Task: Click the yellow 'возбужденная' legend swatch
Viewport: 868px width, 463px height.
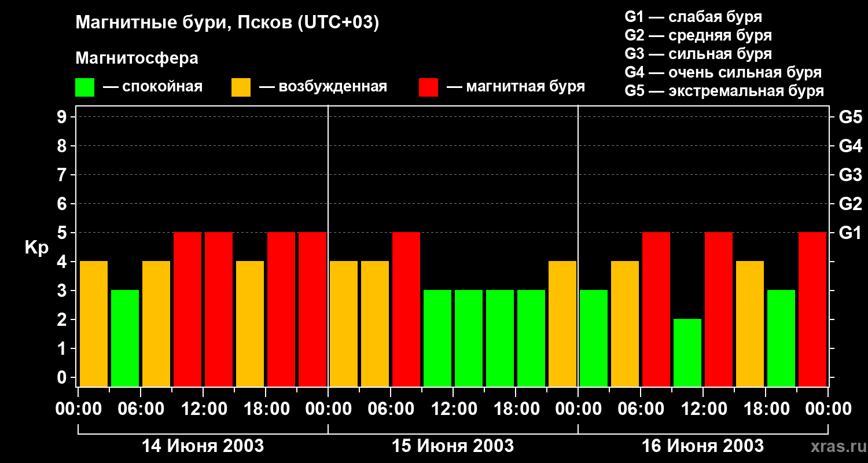Action: (x=241, y=87)
